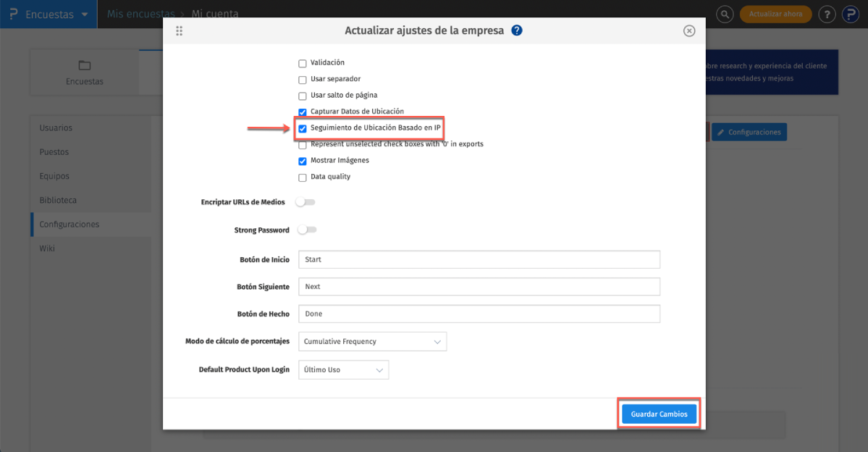Click the pencil icon on the Configuraciones button
Viewport: 868px width, 452px height.
tap(721, 132)
